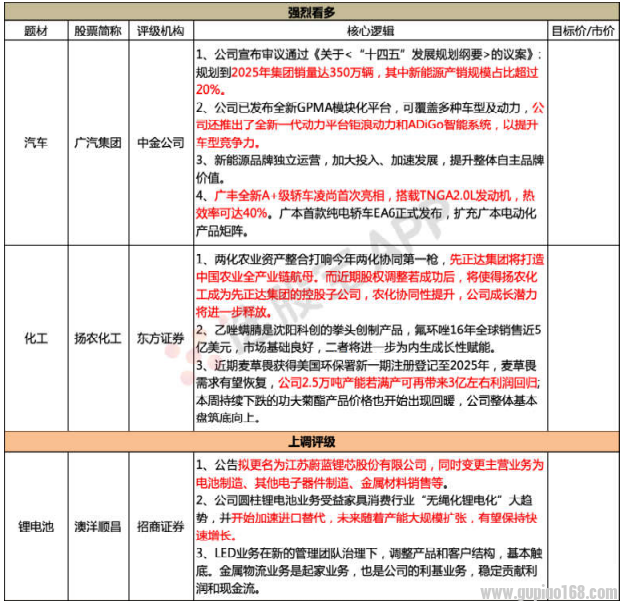This screenshot has width=622, height=606.
Task: Click the '化工' theme cell
Action: [36, 338]
